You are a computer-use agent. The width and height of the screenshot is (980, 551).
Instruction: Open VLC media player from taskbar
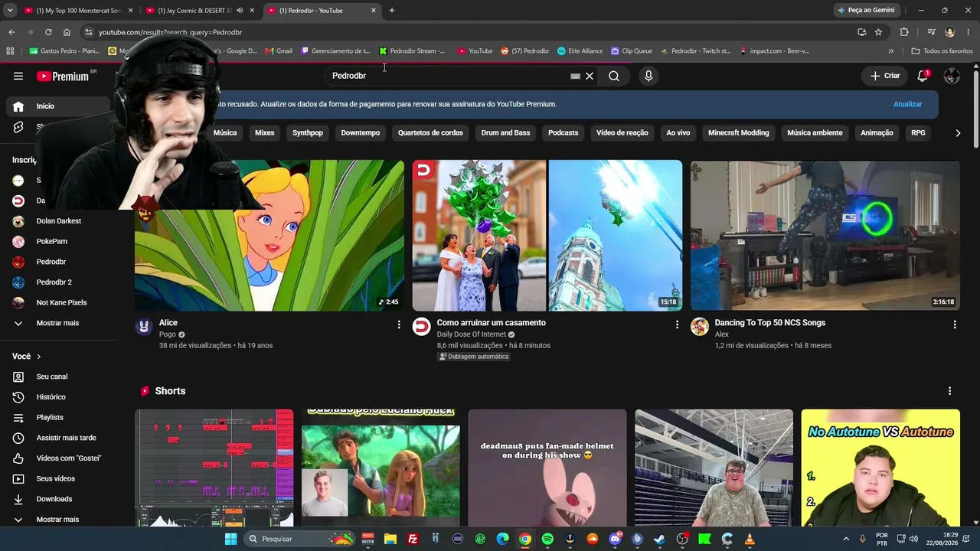(750, 539)
